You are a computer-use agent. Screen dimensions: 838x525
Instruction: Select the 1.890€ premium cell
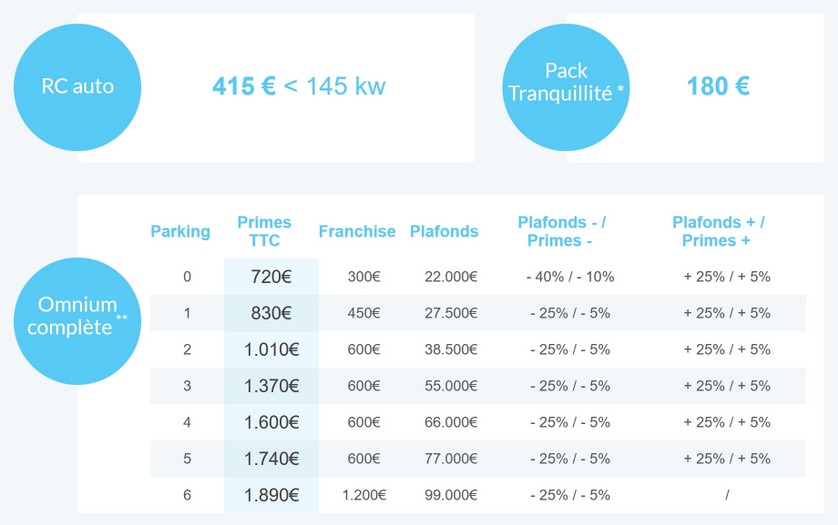pos(271,495)
